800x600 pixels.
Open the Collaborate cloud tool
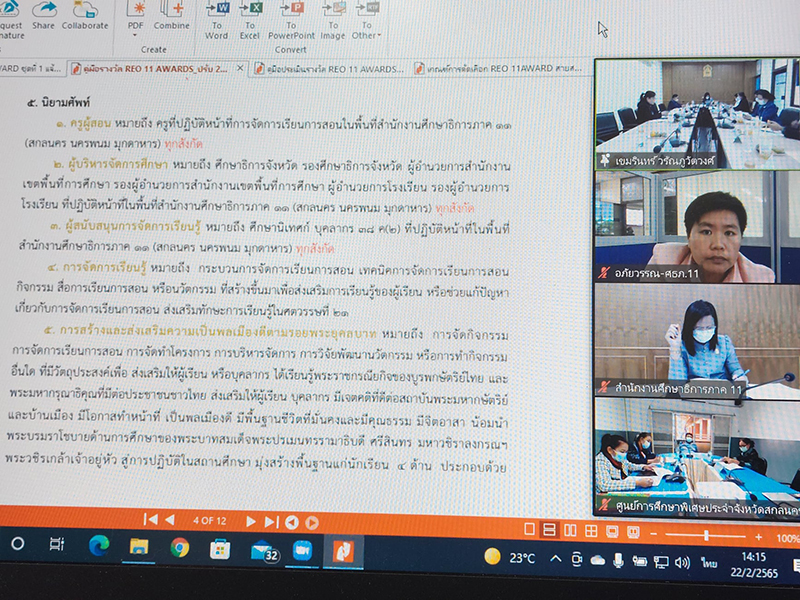(x=85, y=14)
